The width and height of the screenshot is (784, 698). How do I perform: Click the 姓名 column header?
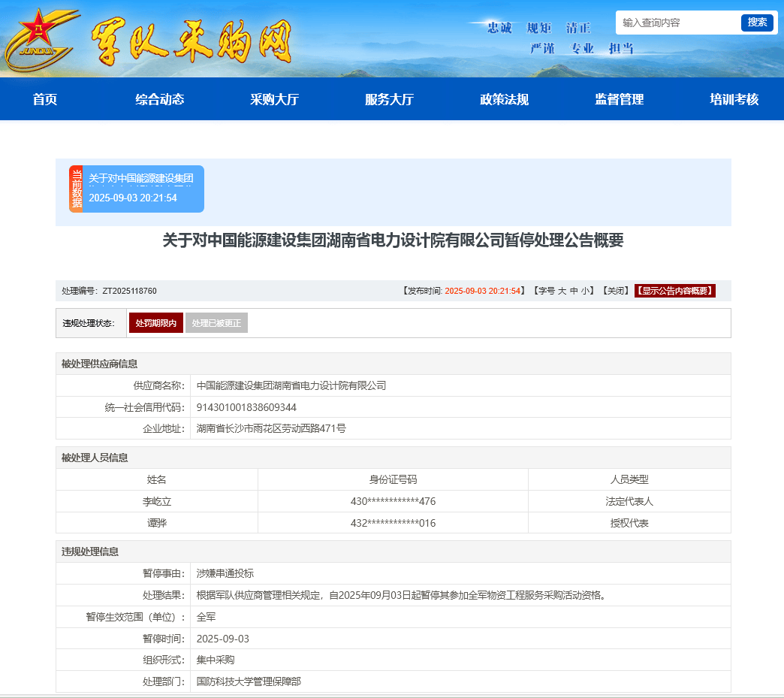[x=157, y=479]
